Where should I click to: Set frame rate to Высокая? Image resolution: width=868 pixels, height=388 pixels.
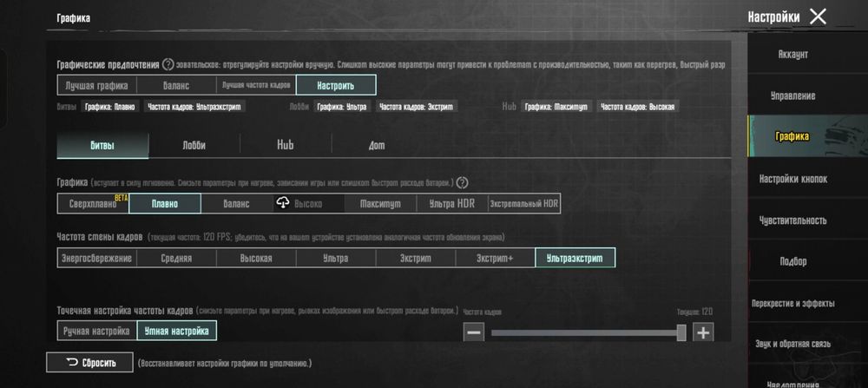256,258
